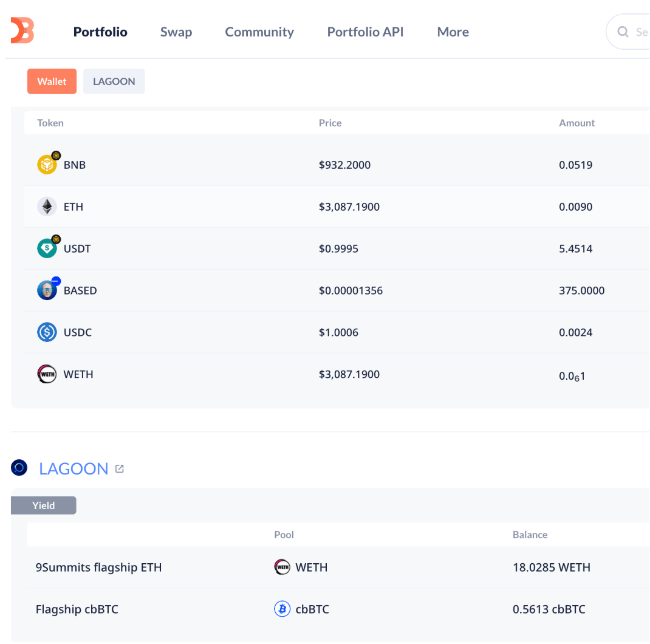Click the USDT price $0.9995
Viewport: 650px width, 644px height.
click(338, 248)
